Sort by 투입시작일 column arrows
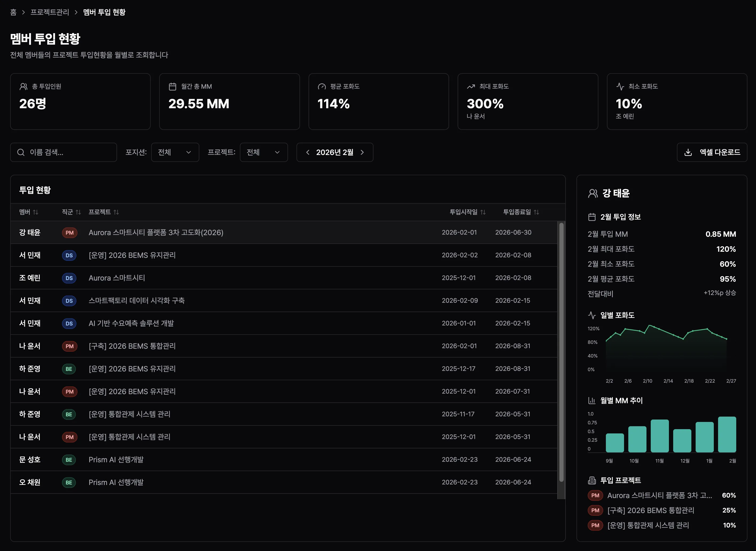756x551 pixels. click(483, 212)
